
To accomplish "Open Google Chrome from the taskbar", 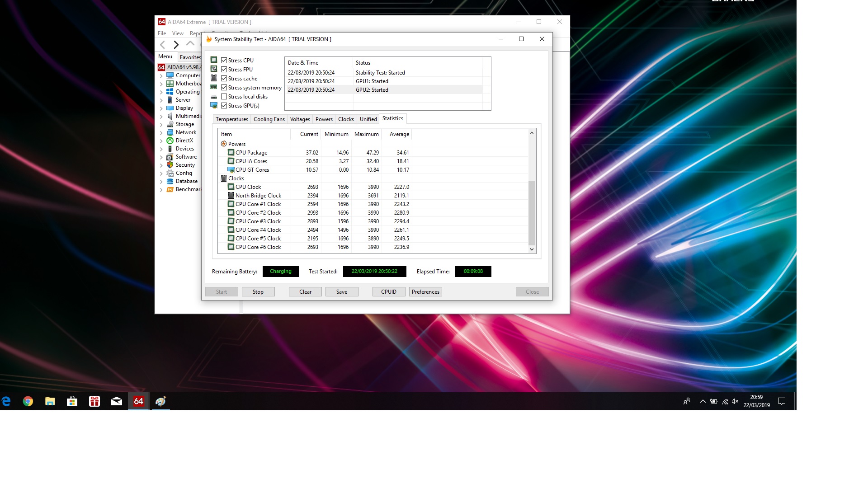I will 28,401.
